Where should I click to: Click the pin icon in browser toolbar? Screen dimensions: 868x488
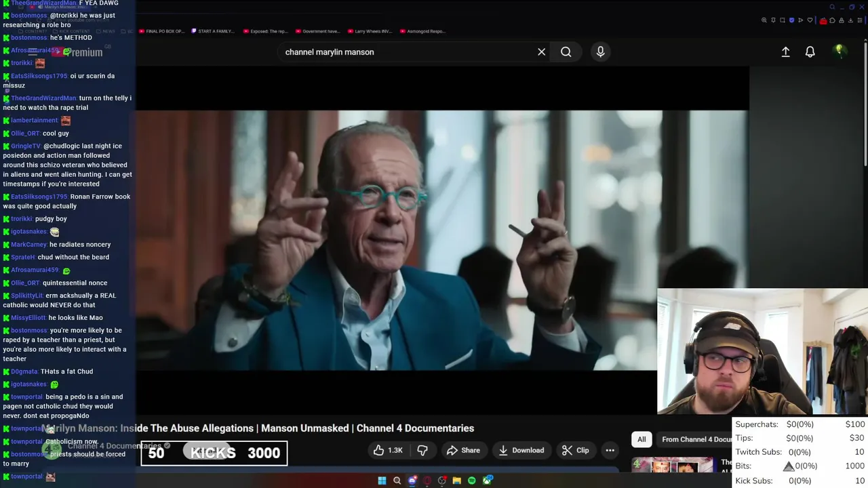[773, 20]
